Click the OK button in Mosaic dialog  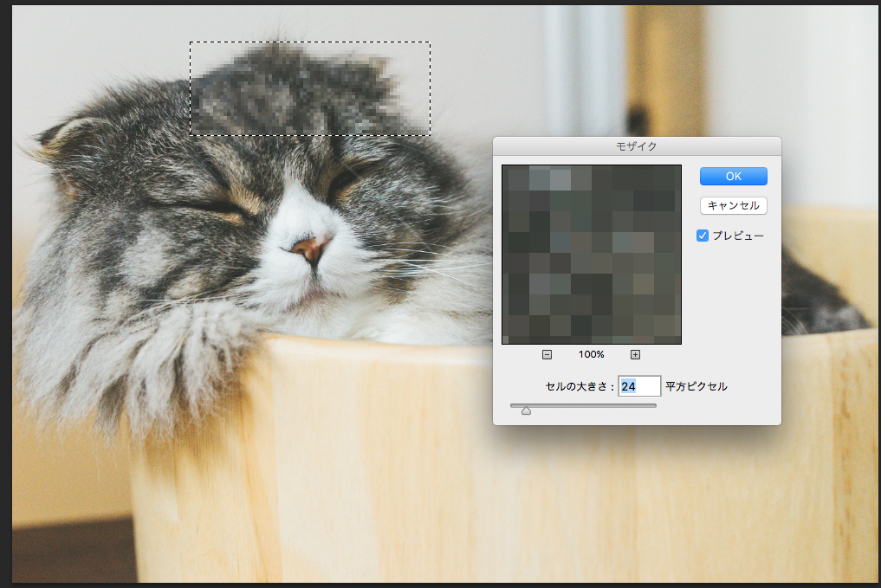tap(733, 176)
